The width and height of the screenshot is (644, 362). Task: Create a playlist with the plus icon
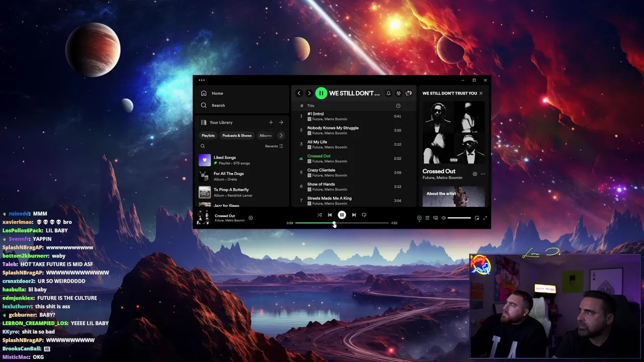pyautogui.click(x=271, y=122)
